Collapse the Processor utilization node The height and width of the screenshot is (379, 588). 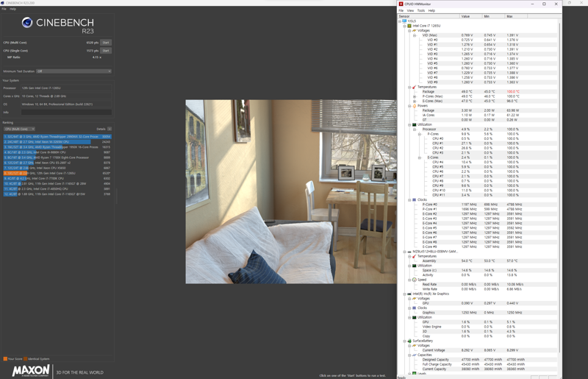pos(415,130)
